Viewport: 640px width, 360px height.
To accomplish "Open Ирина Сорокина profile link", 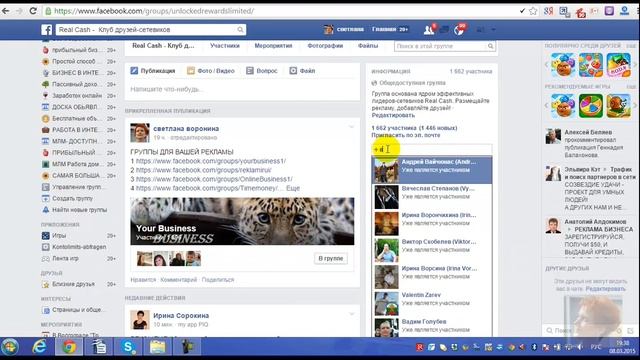I will tap(181, 316).
